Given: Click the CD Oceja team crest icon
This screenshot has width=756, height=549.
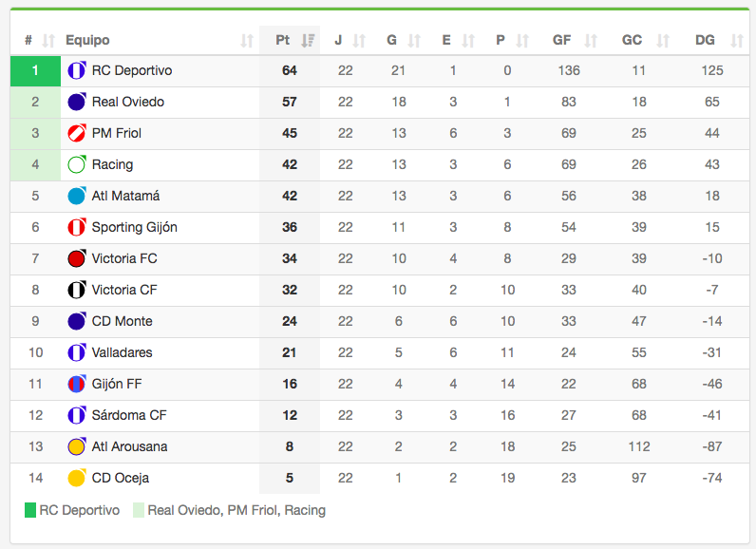Looking at the screenshot, I should point(77,479).
